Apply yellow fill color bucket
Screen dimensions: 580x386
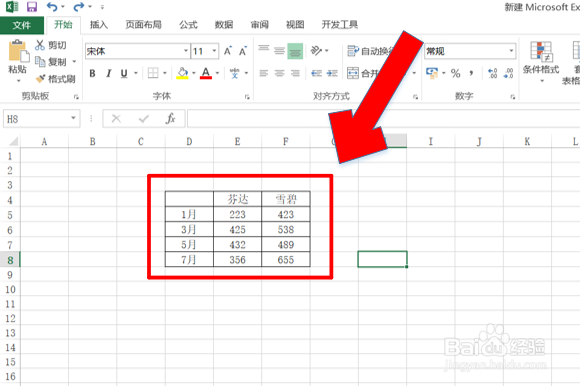[x=182, y=73]
